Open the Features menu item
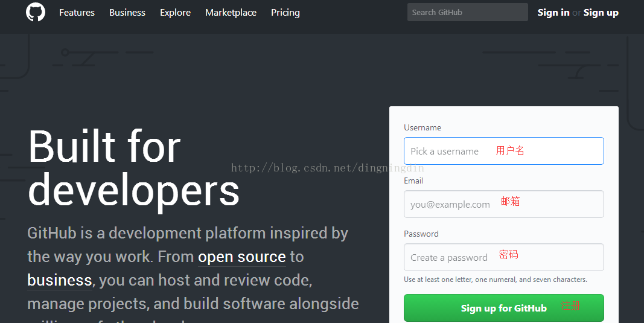The height and width of the screenshot is (323, 644). click(77, 13)
